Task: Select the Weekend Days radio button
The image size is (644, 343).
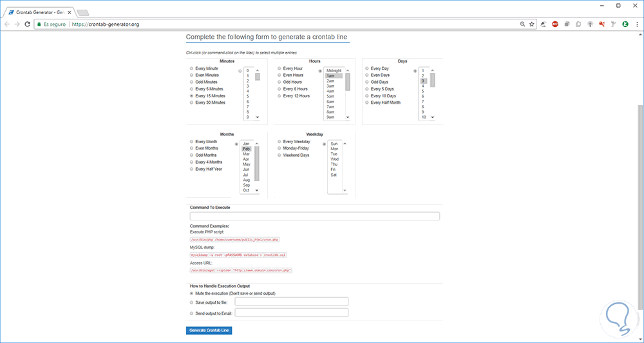Action: (x=279, y=155)
